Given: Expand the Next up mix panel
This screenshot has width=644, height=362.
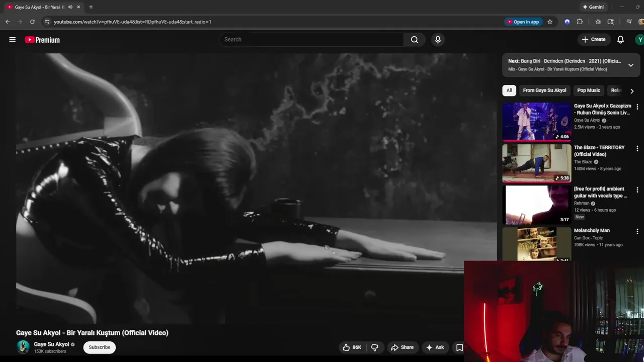Looking at the screenshot, I should pos(630,65).
